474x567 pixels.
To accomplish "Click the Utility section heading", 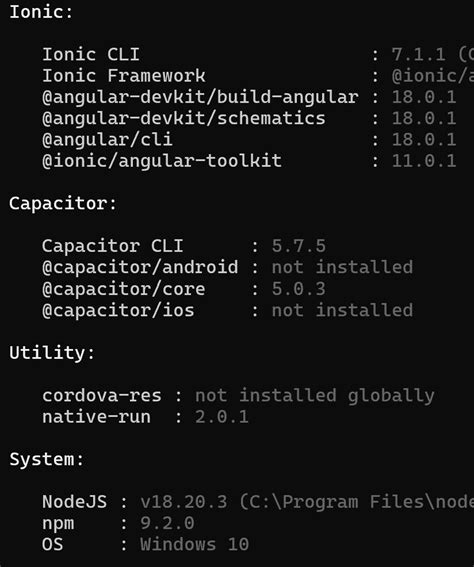I will [52, 353].
